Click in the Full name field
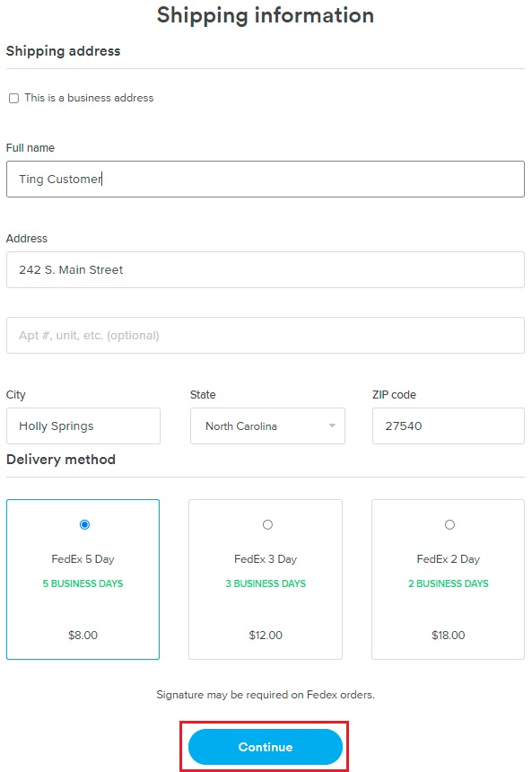This screenshot has height=772, width=532. (x=266, y=179)
